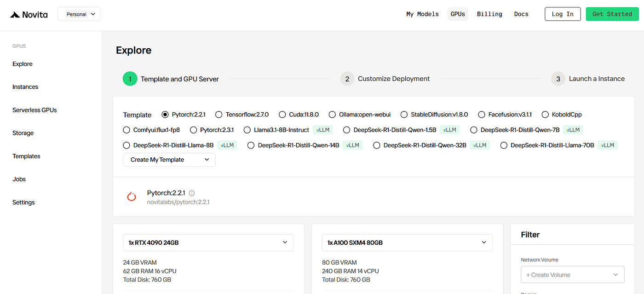Open Settings in the sidebar

click(23, 202)
